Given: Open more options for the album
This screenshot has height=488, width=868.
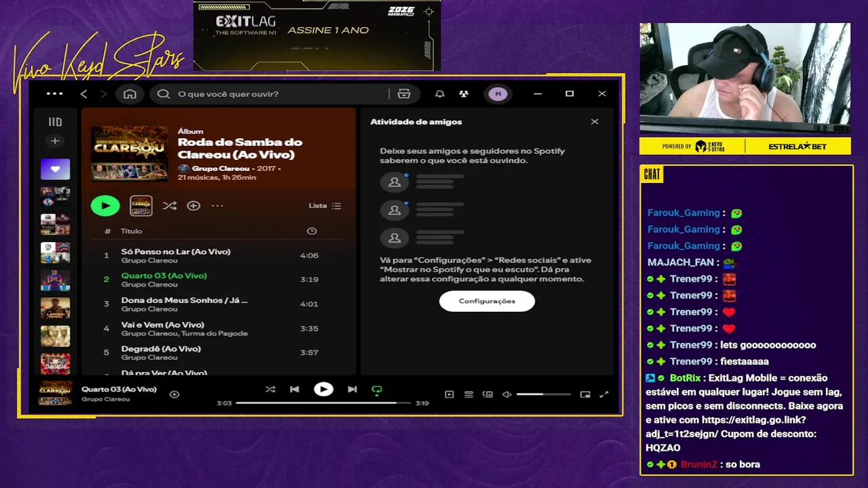Looking at the screenshot, I should pos(217,205).
